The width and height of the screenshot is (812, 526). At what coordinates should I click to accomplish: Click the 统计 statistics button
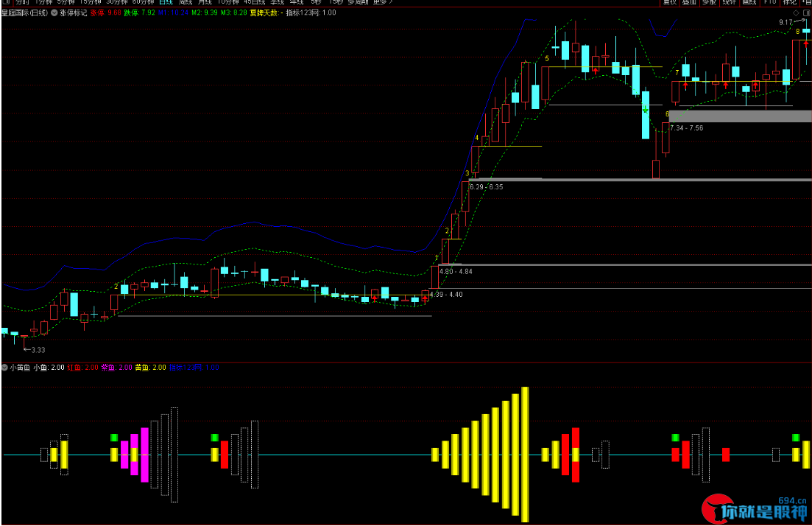pos(729,2)
